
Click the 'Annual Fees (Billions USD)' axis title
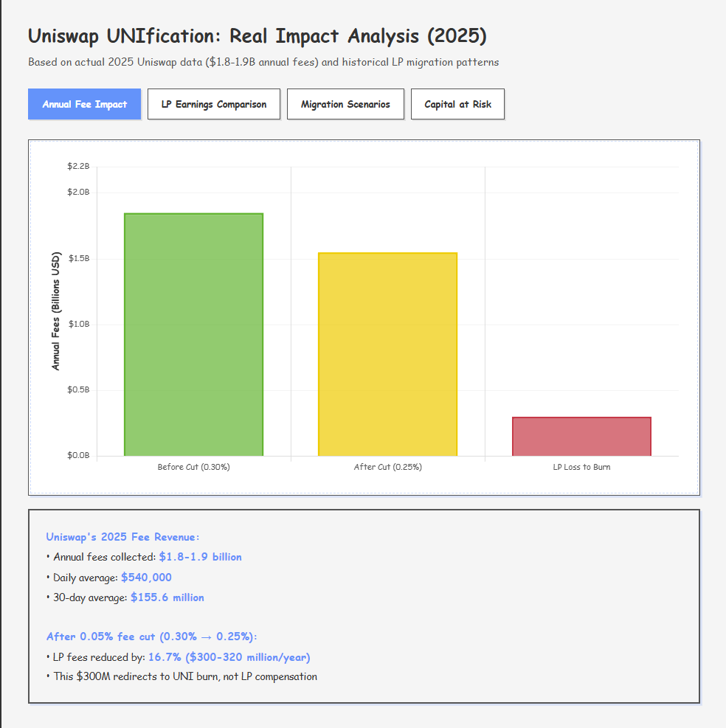click(x=56, y=311)
